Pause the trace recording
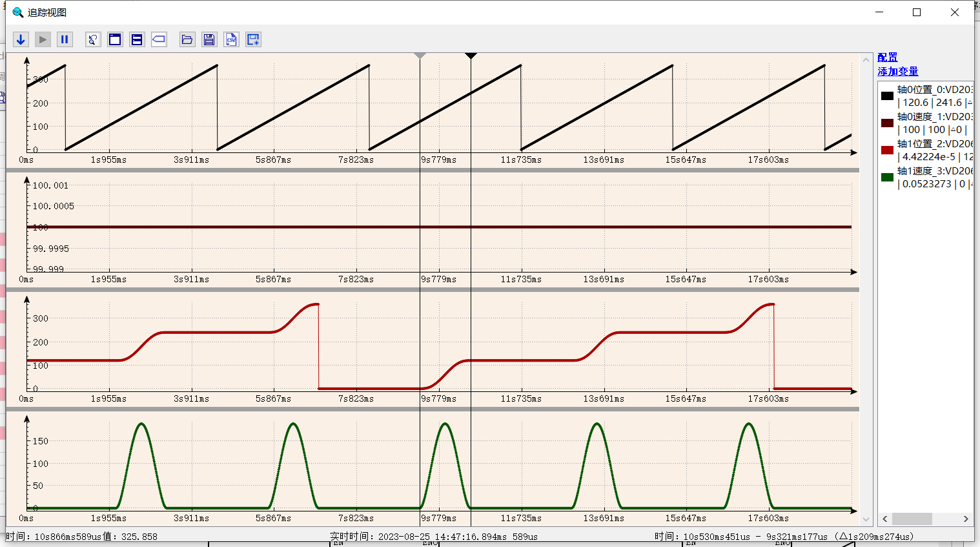This screenshot has height=547, width=980. pyautogui.click(x=65, y=39)
